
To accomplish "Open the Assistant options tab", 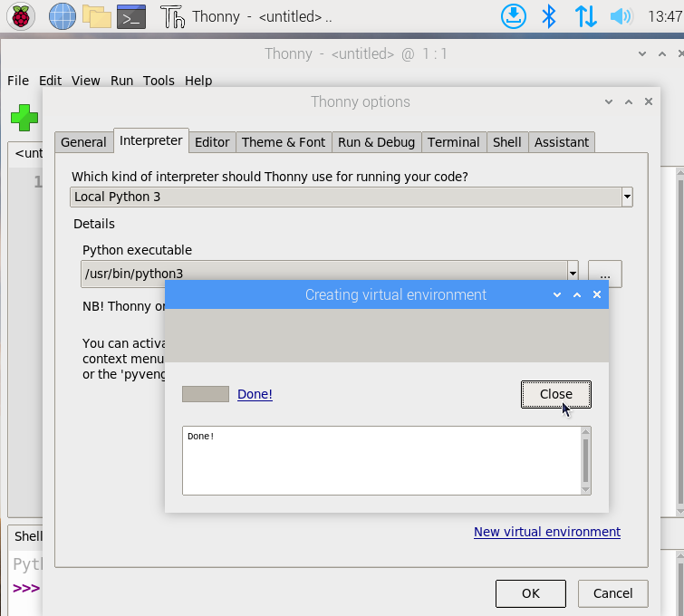I will [562, 142].
